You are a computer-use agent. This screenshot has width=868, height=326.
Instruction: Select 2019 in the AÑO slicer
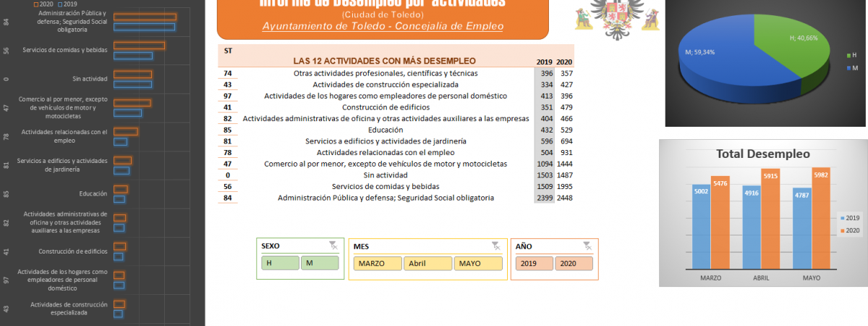(534, 264)
